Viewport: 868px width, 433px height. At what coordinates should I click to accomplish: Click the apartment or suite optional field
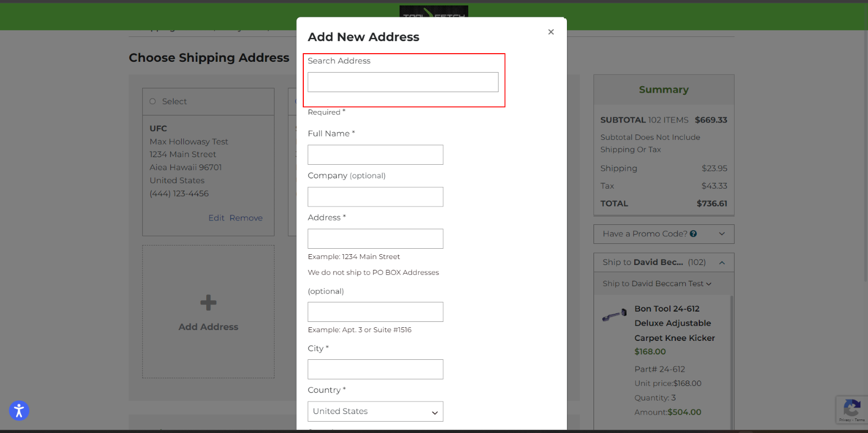click(x=375, y=312)
